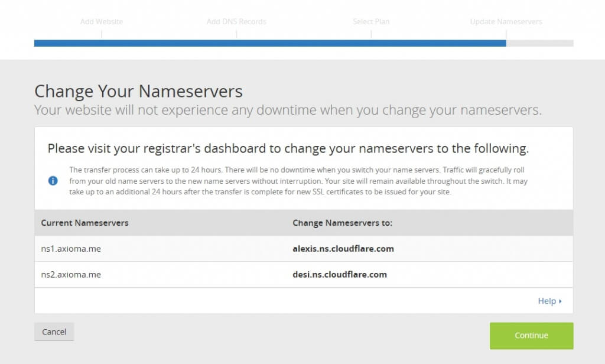Click the ns1.axioma.me nameserver cell

(x=71, y=249)
